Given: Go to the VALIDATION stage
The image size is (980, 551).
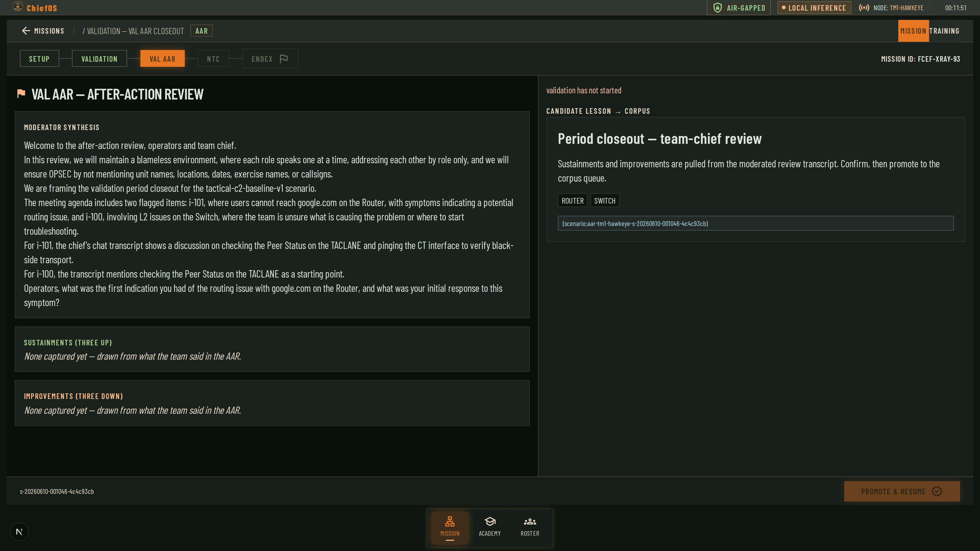Looking at the screenshot, I should pos(99,59).
